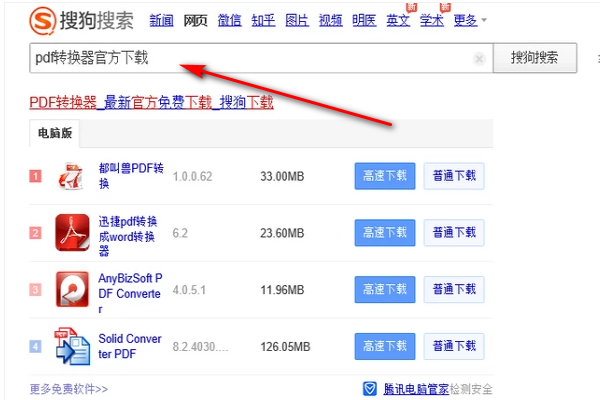The width and height of the screenshot is (600, 400).
Task: Clear the search box with the X icon
Action: [x=479, y=59]
